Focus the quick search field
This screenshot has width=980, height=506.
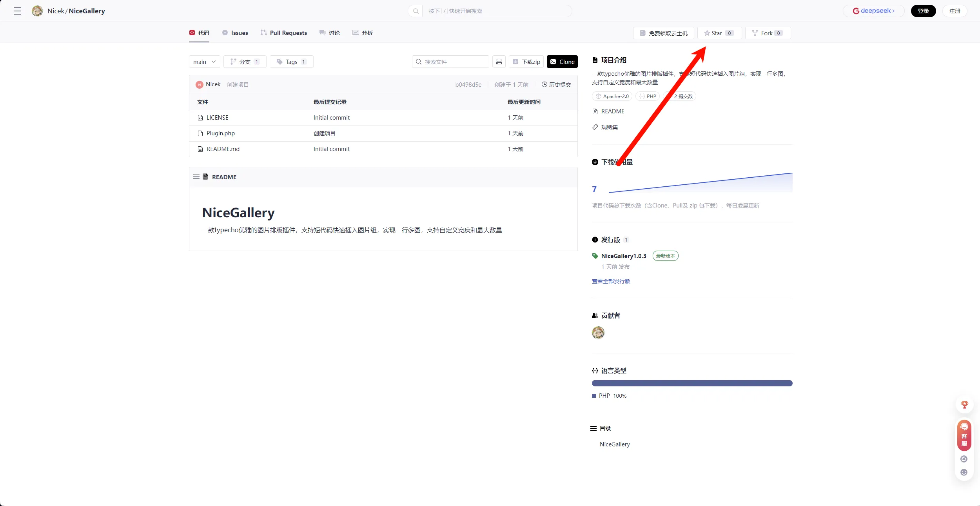click(497, 11)
